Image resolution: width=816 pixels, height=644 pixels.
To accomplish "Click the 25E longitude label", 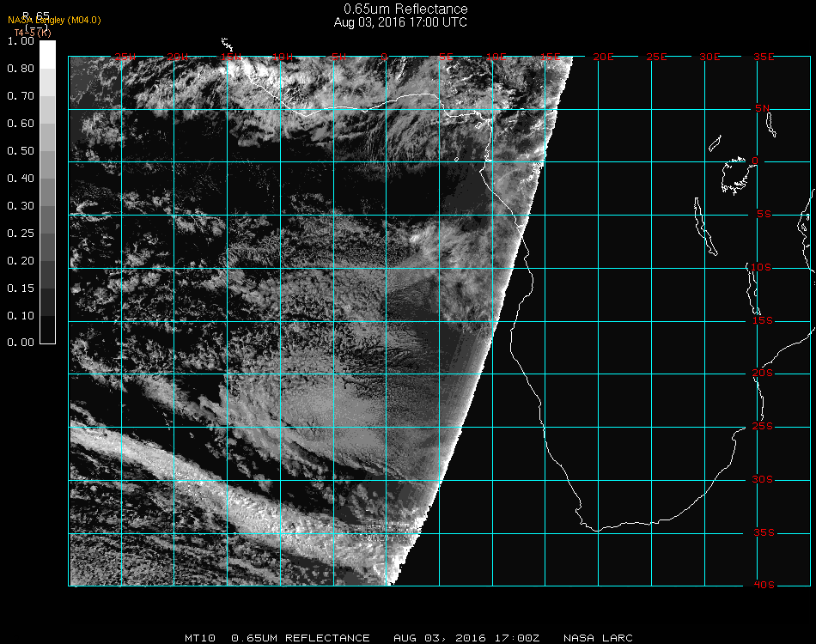I will [656, 57].
